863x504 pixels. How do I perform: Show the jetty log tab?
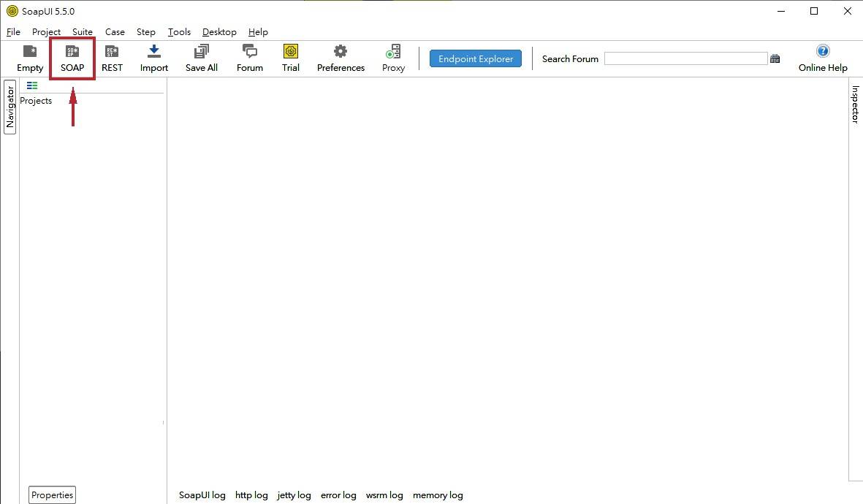(294, 495)
